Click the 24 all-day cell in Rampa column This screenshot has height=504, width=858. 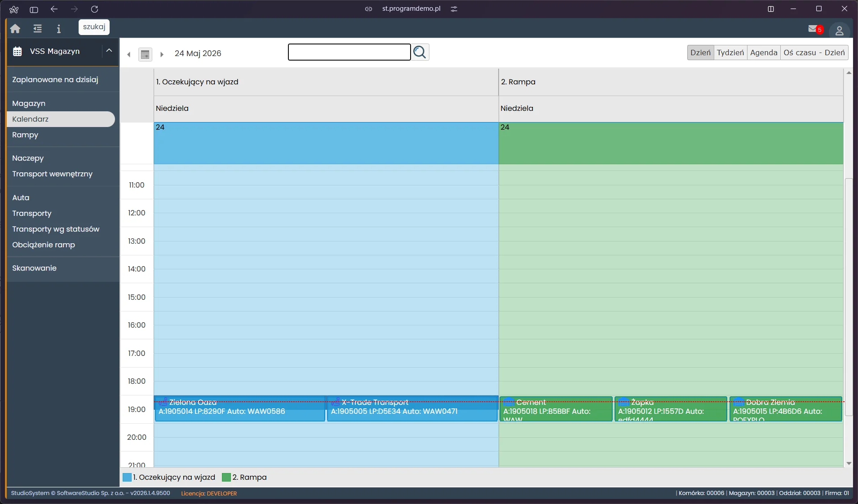671,143
